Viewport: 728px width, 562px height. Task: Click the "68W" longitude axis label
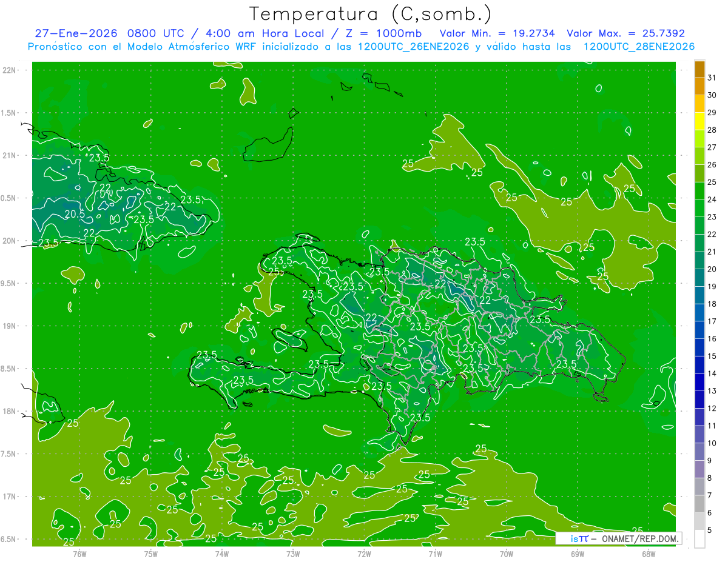(649, 554)
